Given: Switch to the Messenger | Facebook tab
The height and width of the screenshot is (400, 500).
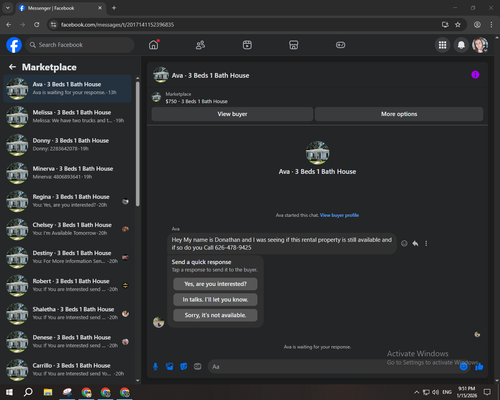Looking at the screenshot, I should click(61, 8).
